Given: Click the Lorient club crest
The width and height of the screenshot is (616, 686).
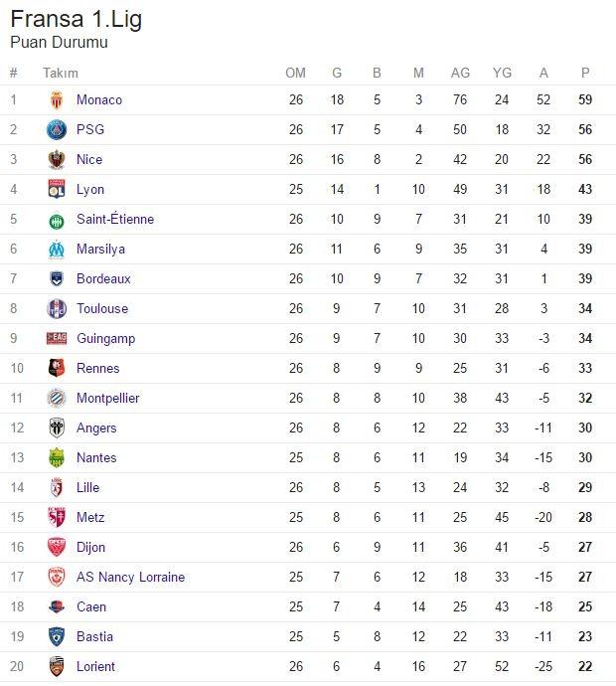Looking at the screenshot, I should pos(57,667).
